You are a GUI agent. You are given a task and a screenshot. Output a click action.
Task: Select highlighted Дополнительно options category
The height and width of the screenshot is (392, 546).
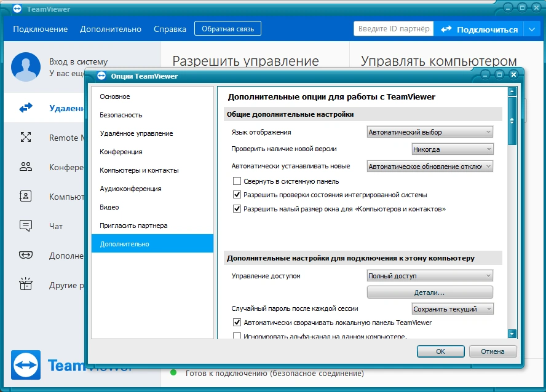tap(152, 243)
